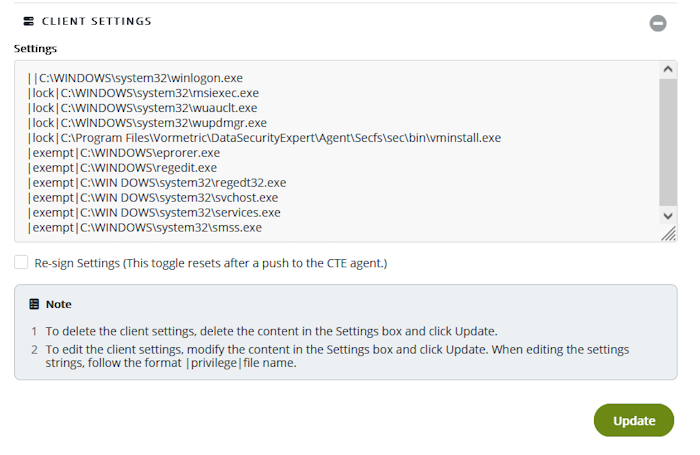Place cursor on the svchost.exe line

click(155, 198)
